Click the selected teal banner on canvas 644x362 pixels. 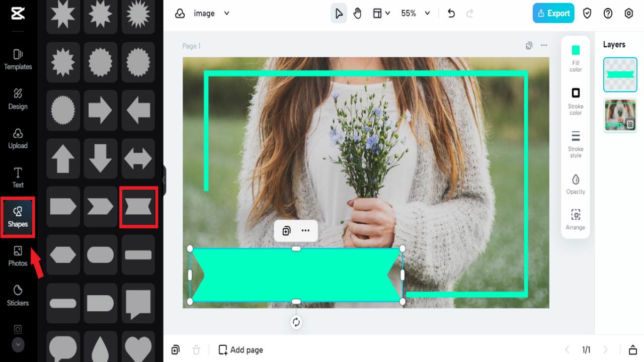[x=296, y=275]
